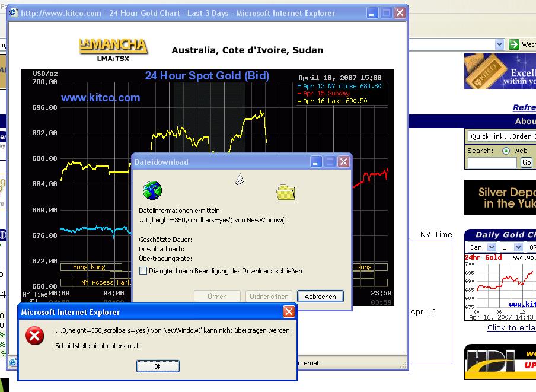
Task: Click the Go search button
Action: tap(526, 162)
